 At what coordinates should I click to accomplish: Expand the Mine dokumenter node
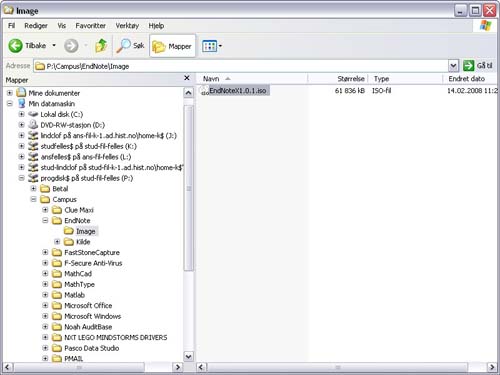(x=10, y=93)
